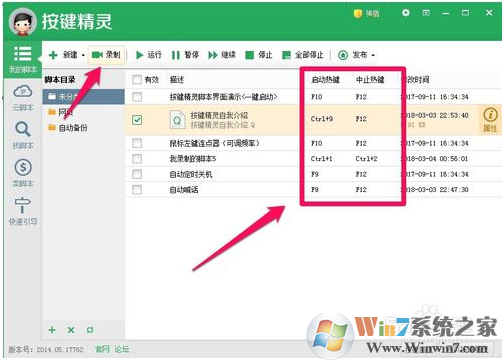This screenshot has width=504, height=362.
Task: Start recording with the 录制 button
Action: (106, 55)
